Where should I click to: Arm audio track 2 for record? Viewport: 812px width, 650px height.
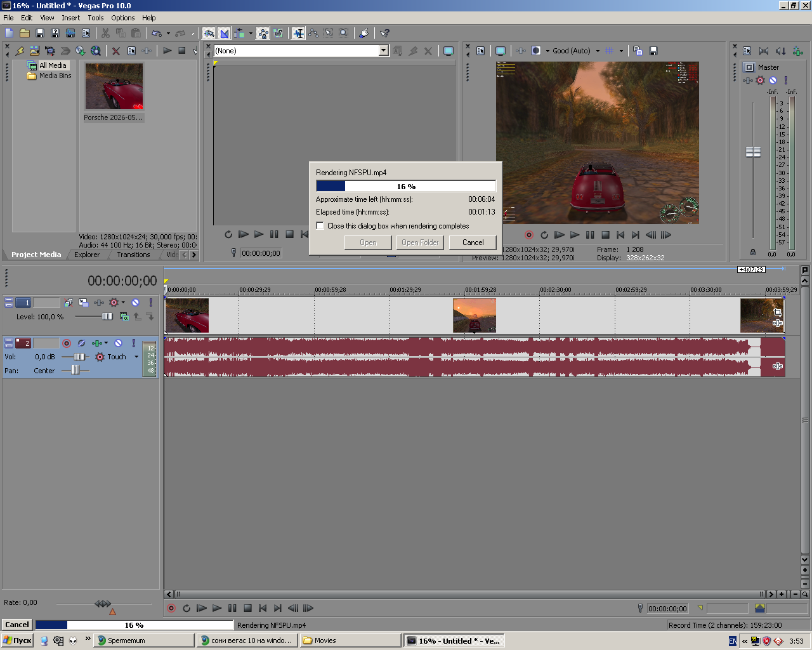pos(67,343)
